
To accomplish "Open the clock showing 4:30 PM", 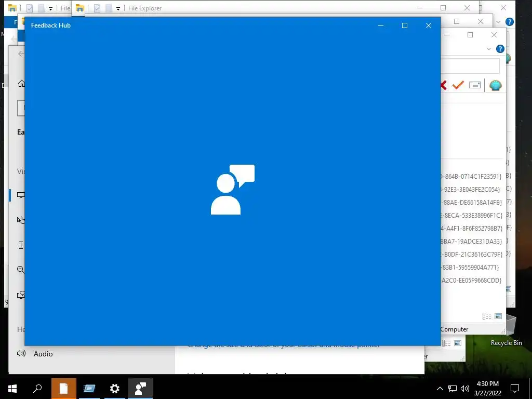I will [487, 389].
